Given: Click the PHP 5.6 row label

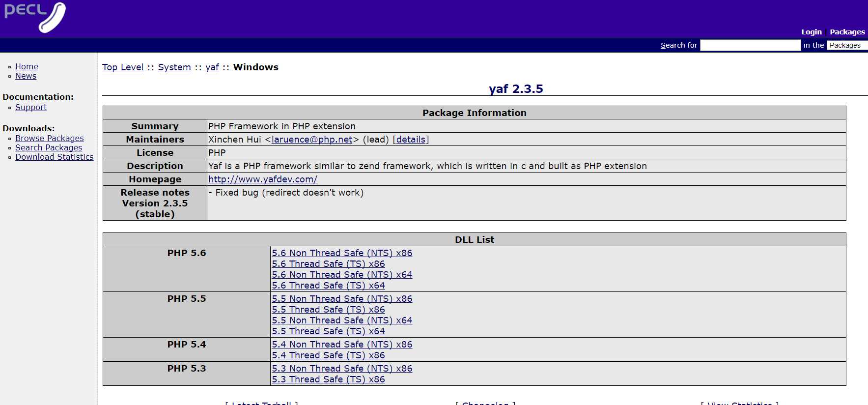Looking at the screenshot, I should (x=187, y=253).
